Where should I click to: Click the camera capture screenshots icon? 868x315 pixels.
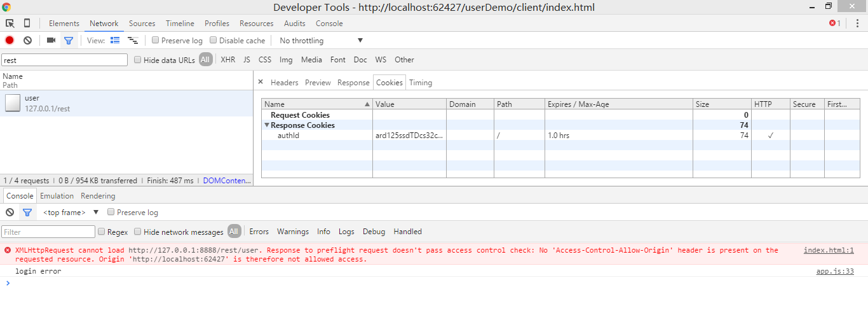(x=51, y=40)
